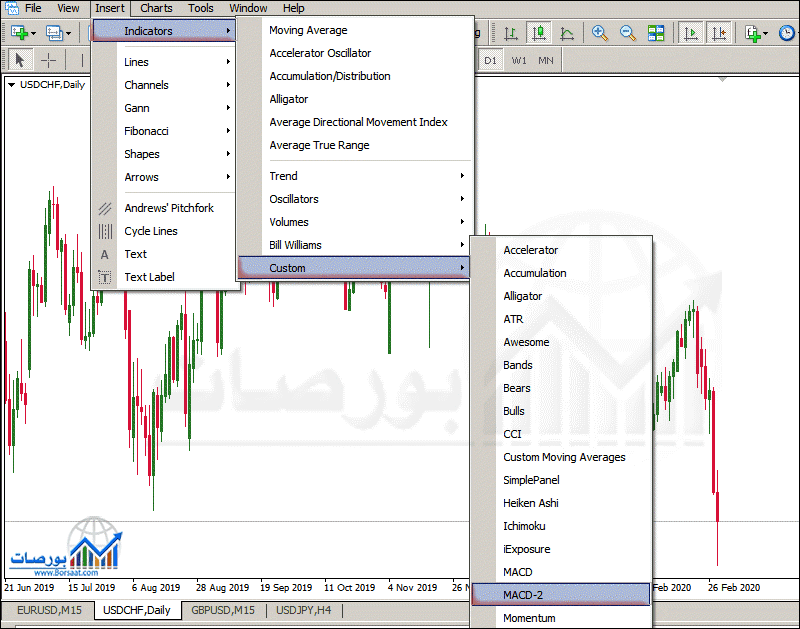Click the Text Label 'T' menu icon
The height and width of the screenshot is (629, 800).
[x=105, y=278]
